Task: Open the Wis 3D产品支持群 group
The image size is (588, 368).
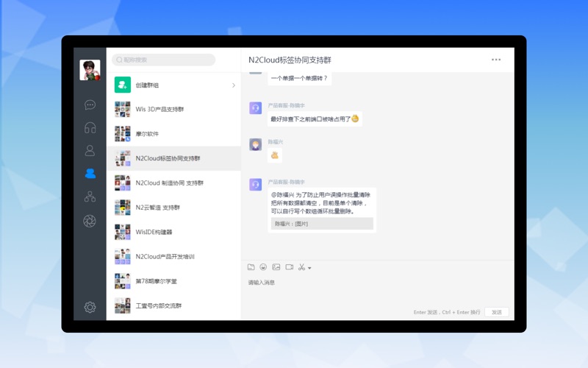Action: pyautogui.click(x=174, y=109)
